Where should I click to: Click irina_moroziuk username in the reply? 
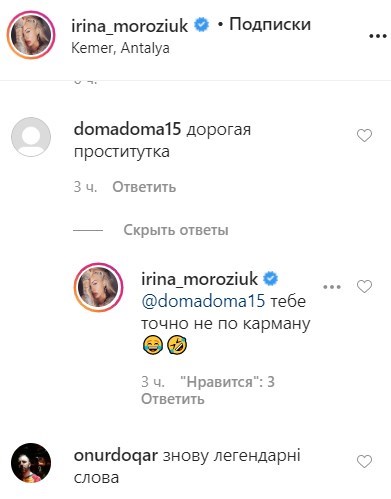(x=200, y=279)
